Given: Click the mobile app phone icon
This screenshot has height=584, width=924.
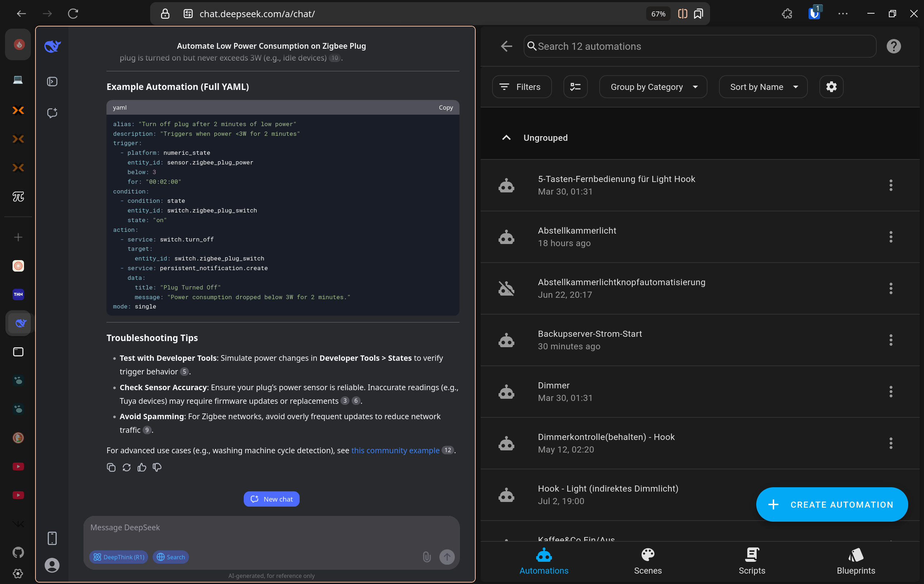Looking at the screenshot, I should pos(52,538).
